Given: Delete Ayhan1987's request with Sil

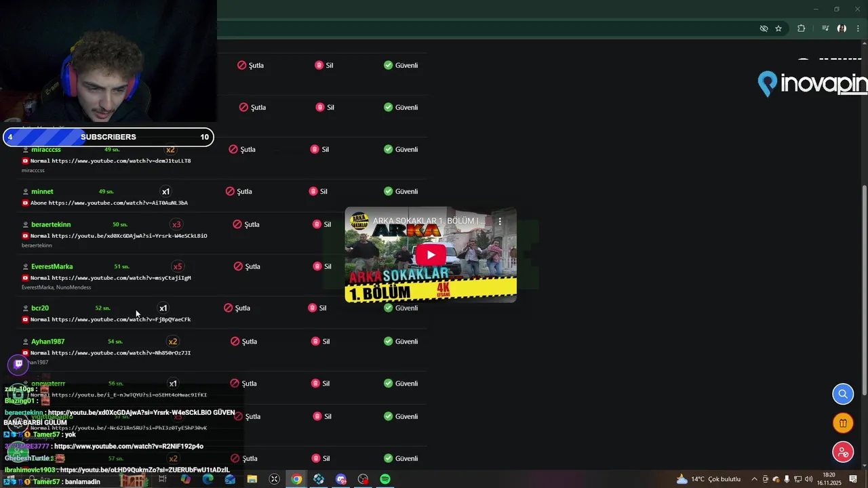Looking at the screenshot, I should pos(321,342).
